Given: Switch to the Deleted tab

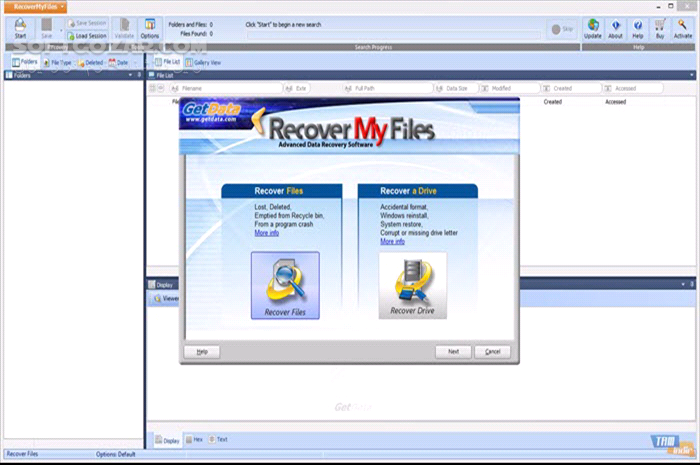Looking at the screenshot, I should click(90, 62).
